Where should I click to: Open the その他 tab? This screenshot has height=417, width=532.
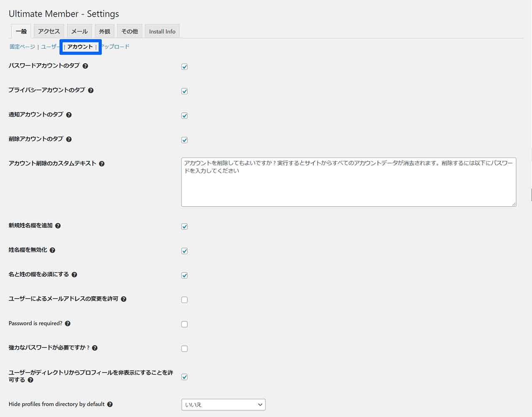click(x=130, y=31)
